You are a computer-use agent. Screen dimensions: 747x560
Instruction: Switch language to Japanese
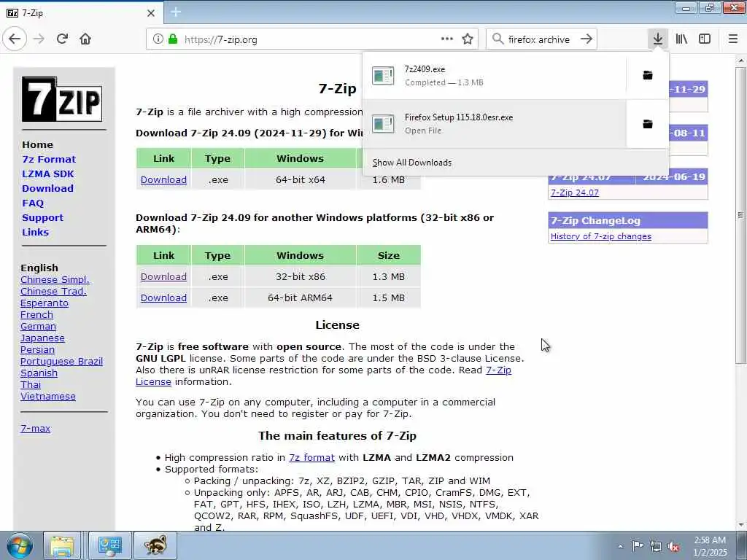(42, 338)
